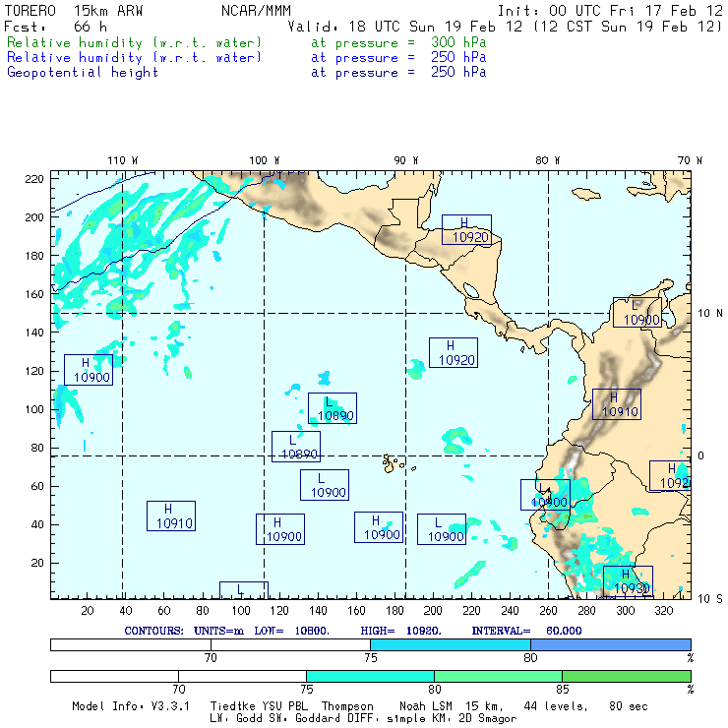Click the L 10900 label over Venezuela
The height and width of the screenshot is (728, 728).
[x=637, y=313]
